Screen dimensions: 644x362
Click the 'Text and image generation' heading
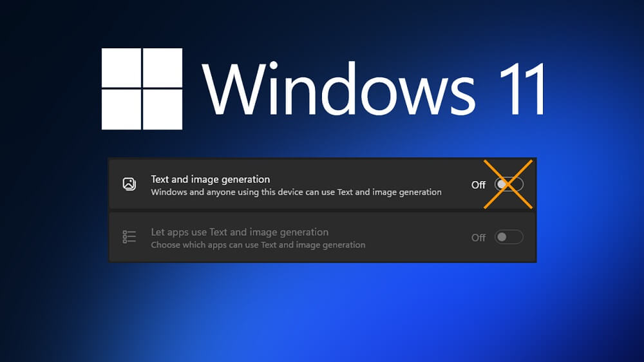pyautogui.click(x=211, y=179)
